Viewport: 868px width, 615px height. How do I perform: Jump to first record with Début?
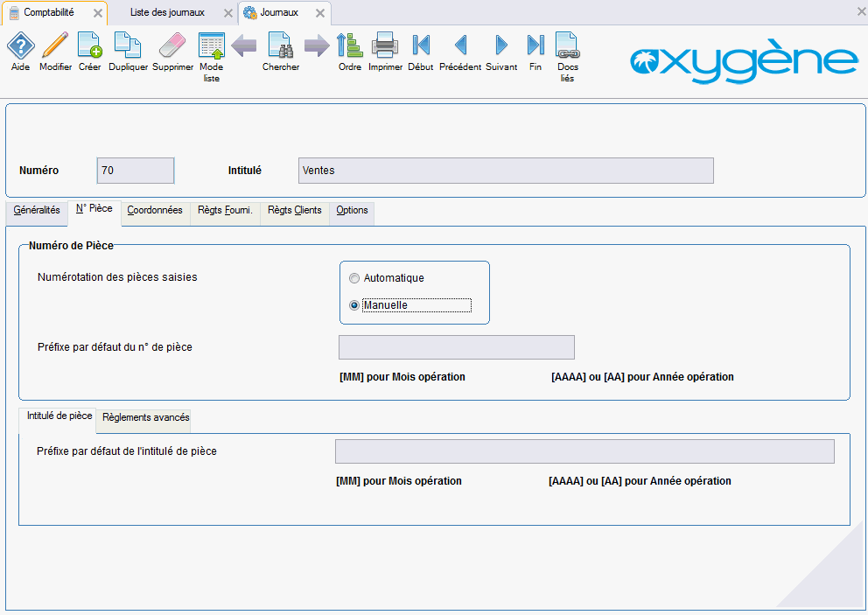click(x=420, y=45)
